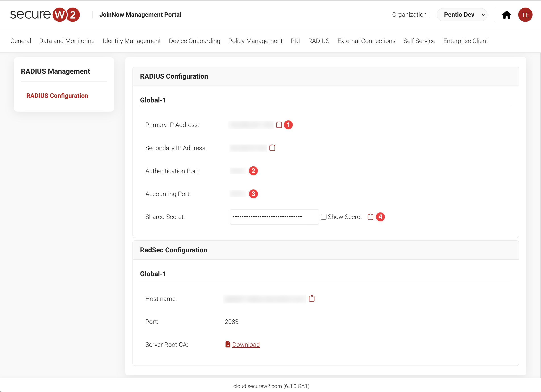Open the Policy Management menu
541x392 pixels.
pyautogui.click(x=255, y=41)
